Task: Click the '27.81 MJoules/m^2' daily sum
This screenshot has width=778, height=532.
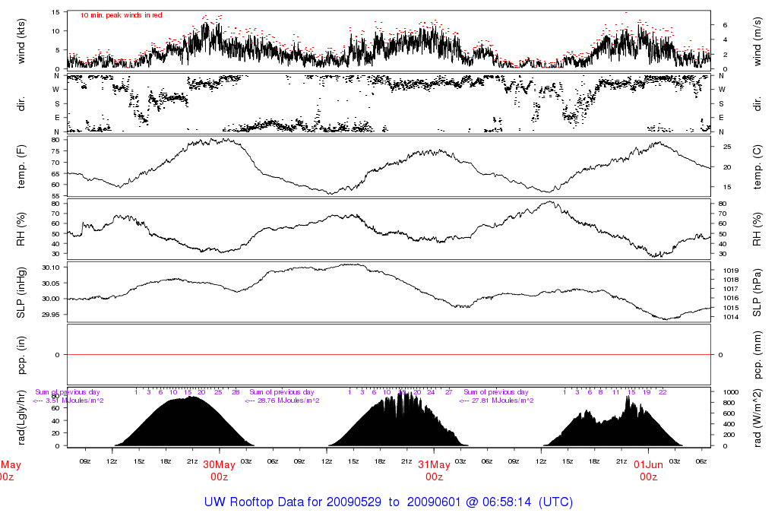Action: (504, 401)
